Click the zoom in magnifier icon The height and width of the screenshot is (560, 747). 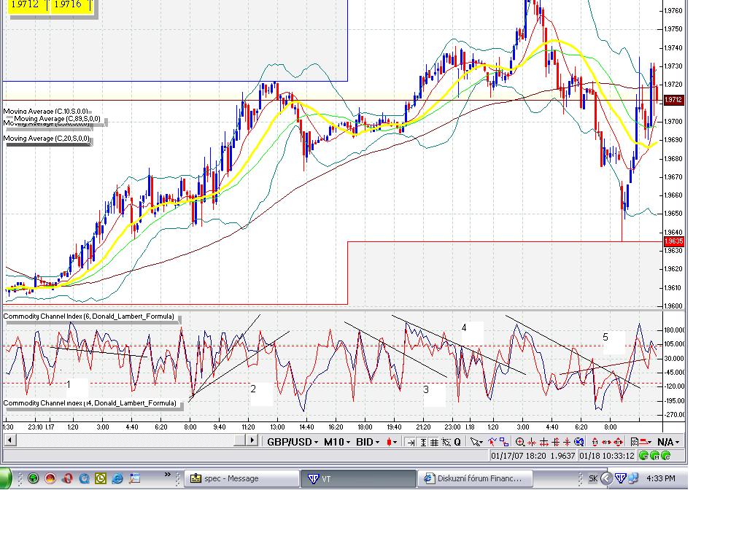click(x=520, y=443)
